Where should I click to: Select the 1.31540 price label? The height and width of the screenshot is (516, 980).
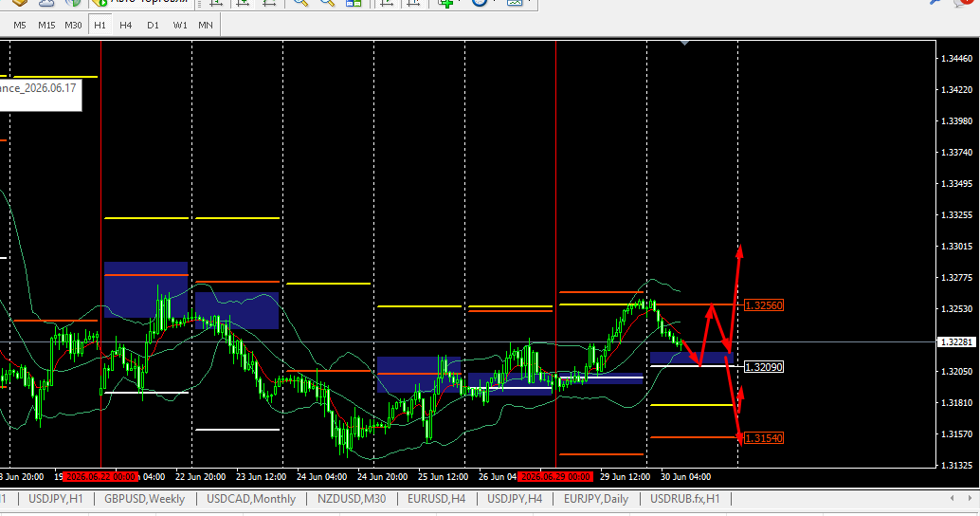[764, 438]
